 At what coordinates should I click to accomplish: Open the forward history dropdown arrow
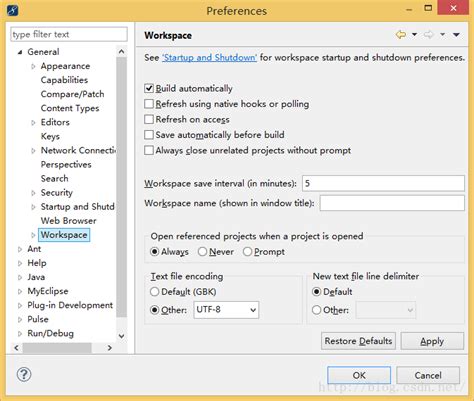click(442, 34)
